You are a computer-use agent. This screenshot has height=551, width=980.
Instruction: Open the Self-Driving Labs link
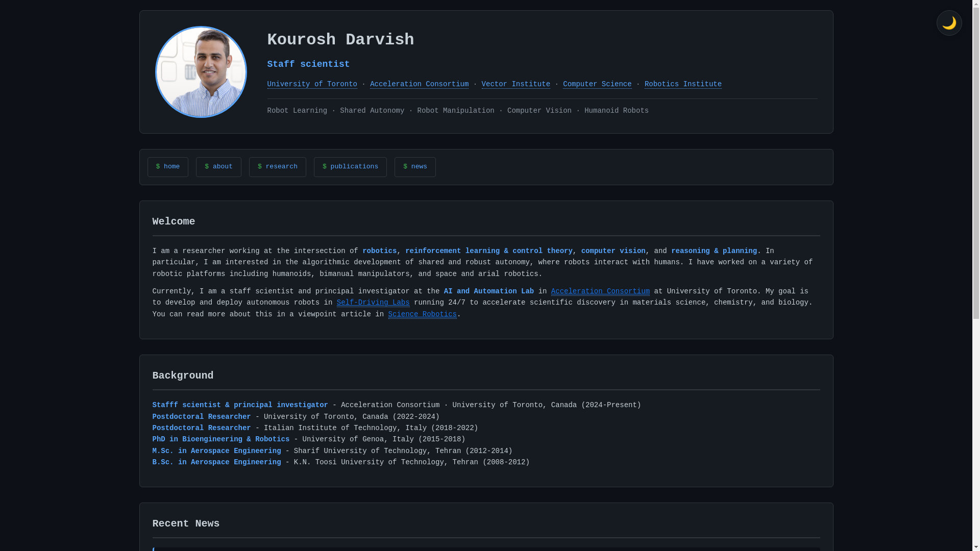pos(373,303)
